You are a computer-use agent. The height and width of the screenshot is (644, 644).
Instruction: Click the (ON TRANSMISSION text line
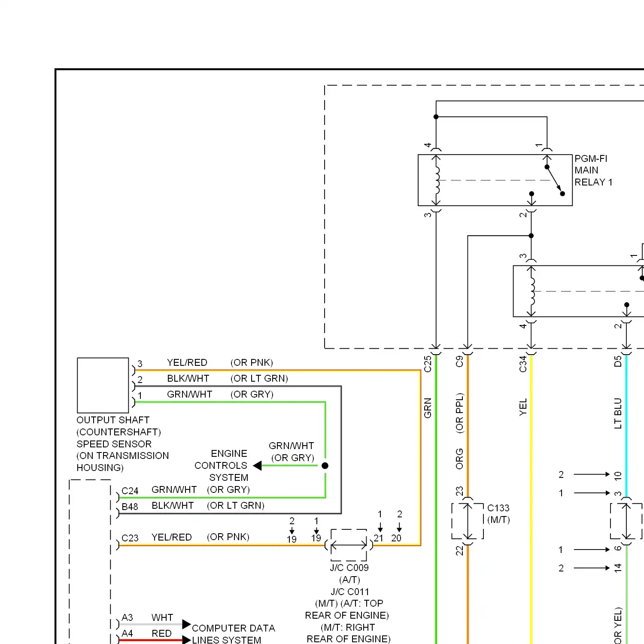(123, 456)
